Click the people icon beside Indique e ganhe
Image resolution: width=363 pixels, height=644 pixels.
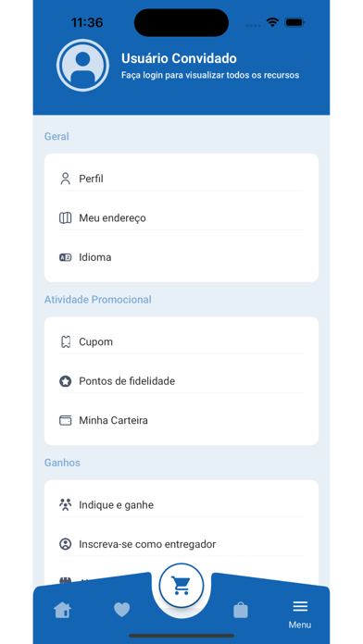click(x=66, y=505)
